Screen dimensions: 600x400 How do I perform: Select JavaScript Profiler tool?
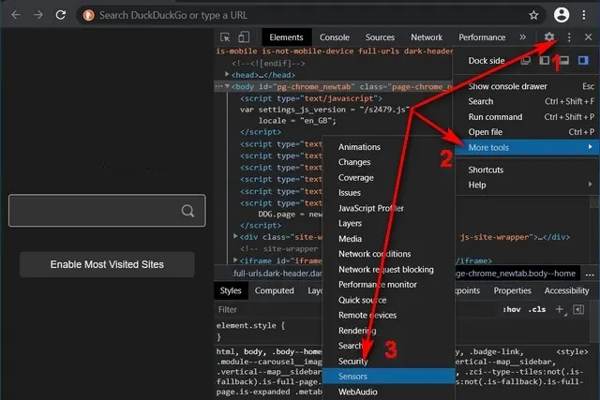coord(389,208)
